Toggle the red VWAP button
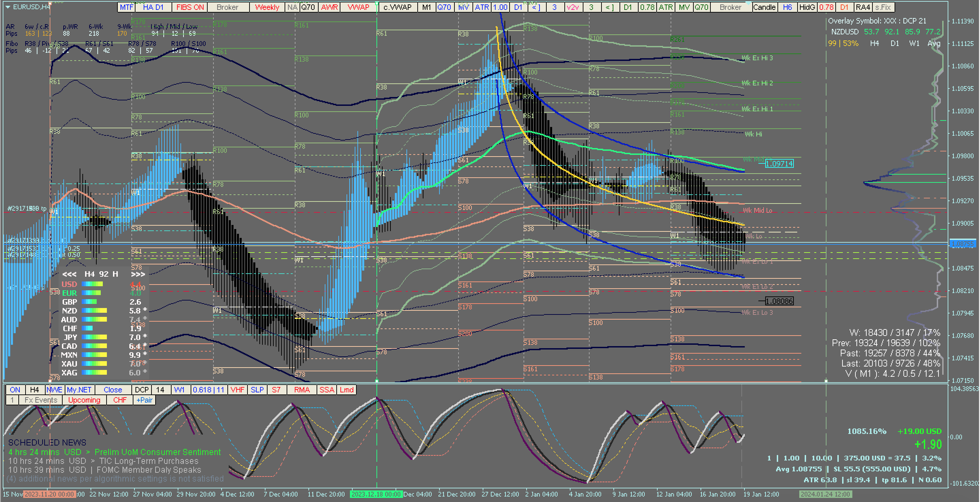Screen dimensions: 980x502 358,7
